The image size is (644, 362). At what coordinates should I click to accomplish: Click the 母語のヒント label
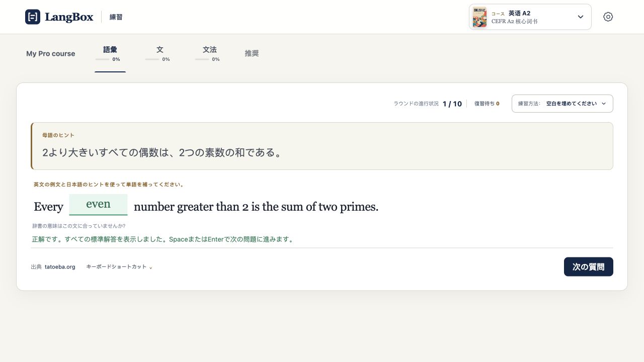[58, 135]
